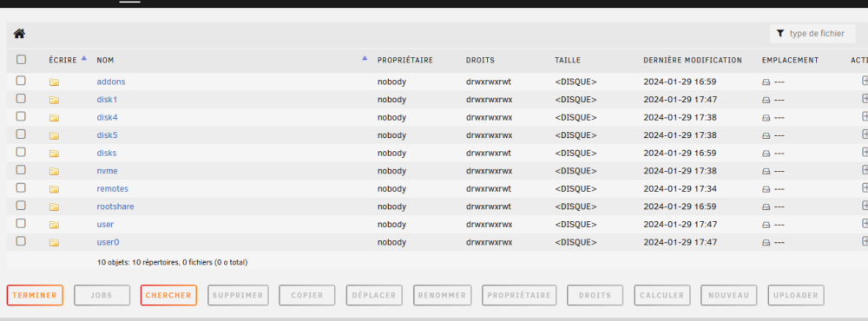The image size is (868, 321).
Task: Click the COPIER button
Action: point(307,296)
